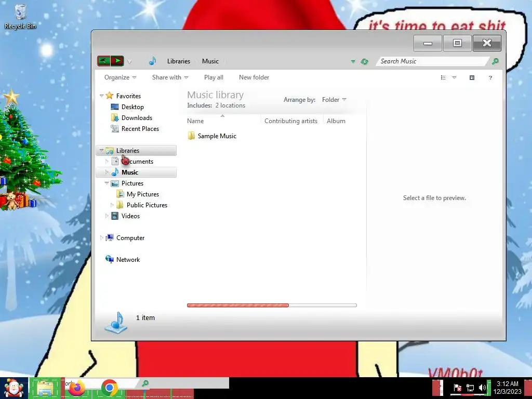Click '1 item' status text
The image size is (532, 399).
pos(145,317)
